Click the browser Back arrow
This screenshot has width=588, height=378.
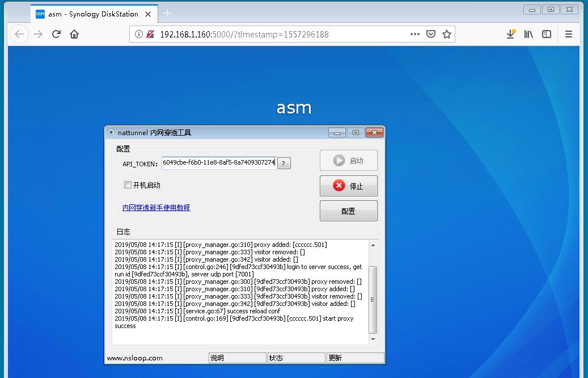20,34
